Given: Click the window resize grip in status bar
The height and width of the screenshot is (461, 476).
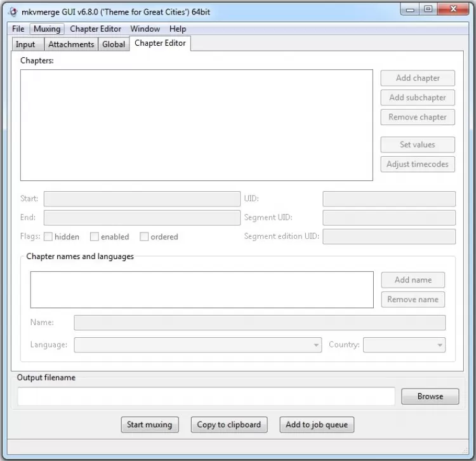Looking at the screenshot, I should tap(465, 451).
